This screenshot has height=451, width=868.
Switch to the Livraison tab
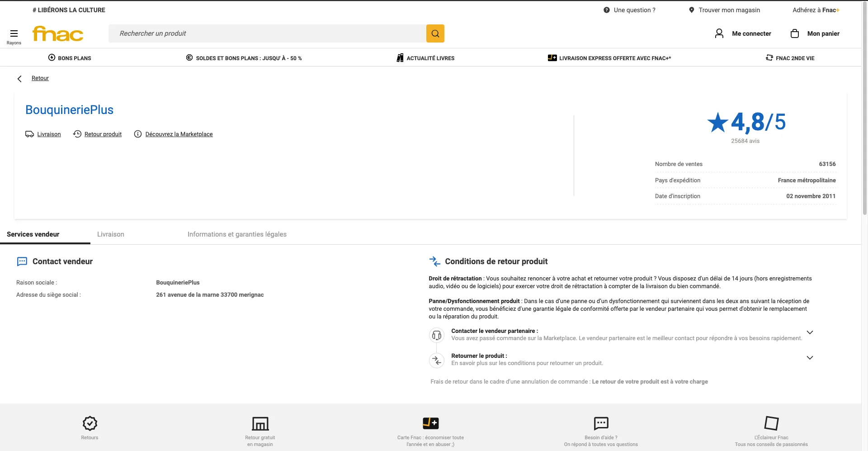coord(111,234)
